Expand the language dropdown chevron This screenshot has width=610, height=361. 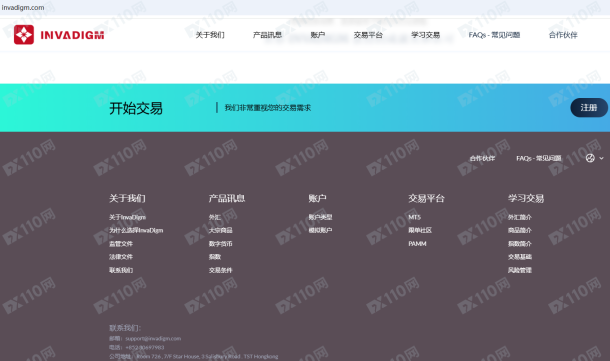pos(601,158)
